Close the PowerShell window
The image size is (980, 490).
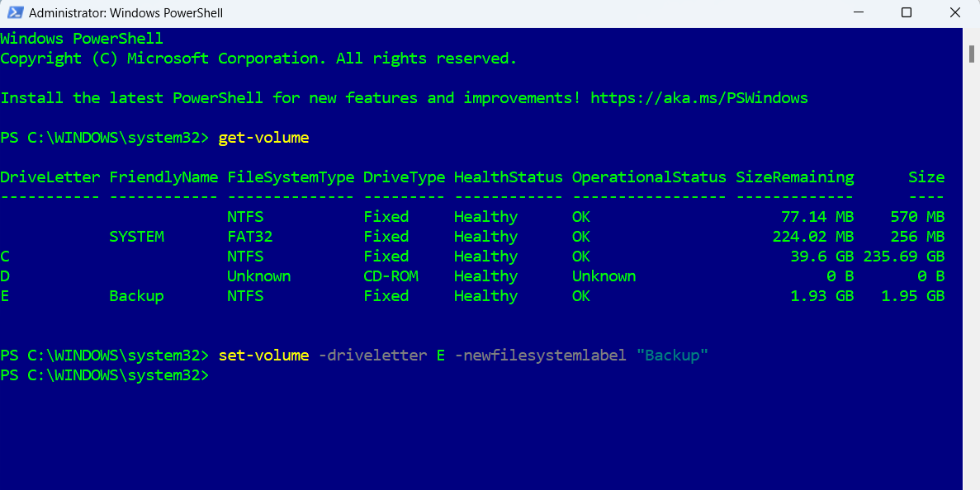tap(954, 13)
